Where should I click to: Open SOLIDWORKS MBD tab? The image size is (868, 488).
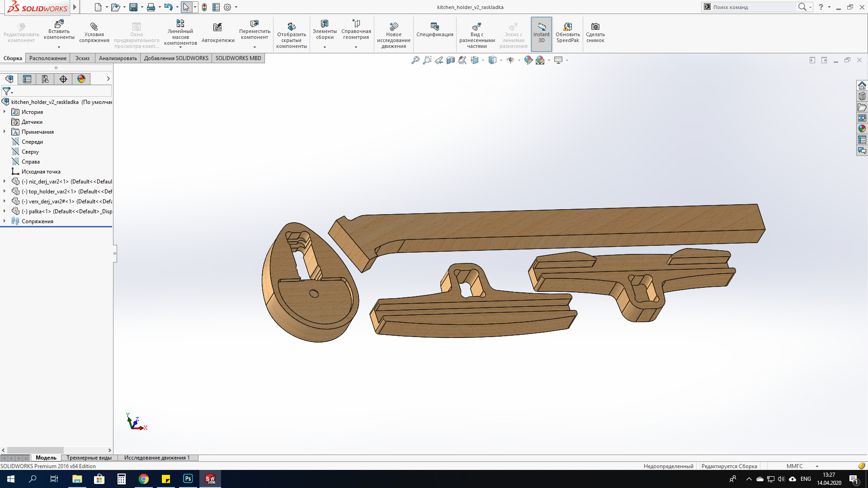[x=238, y=58]
